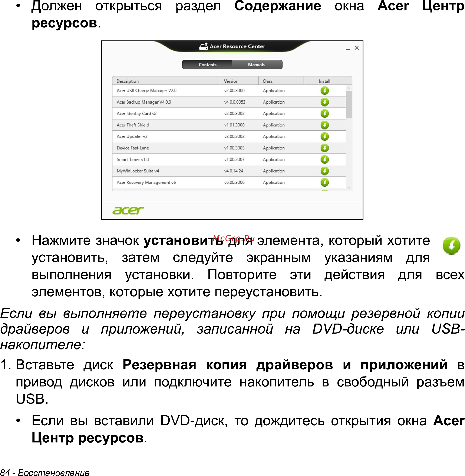Install Device Fast-Lane
The image size is (465, 476).
(324, 148)
